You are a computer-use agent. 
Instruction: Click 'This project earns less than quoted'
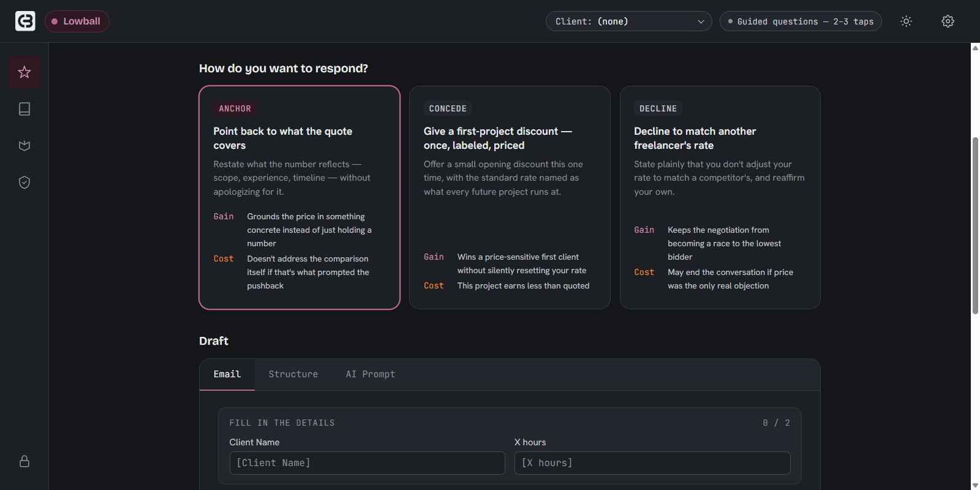[524, 286]
